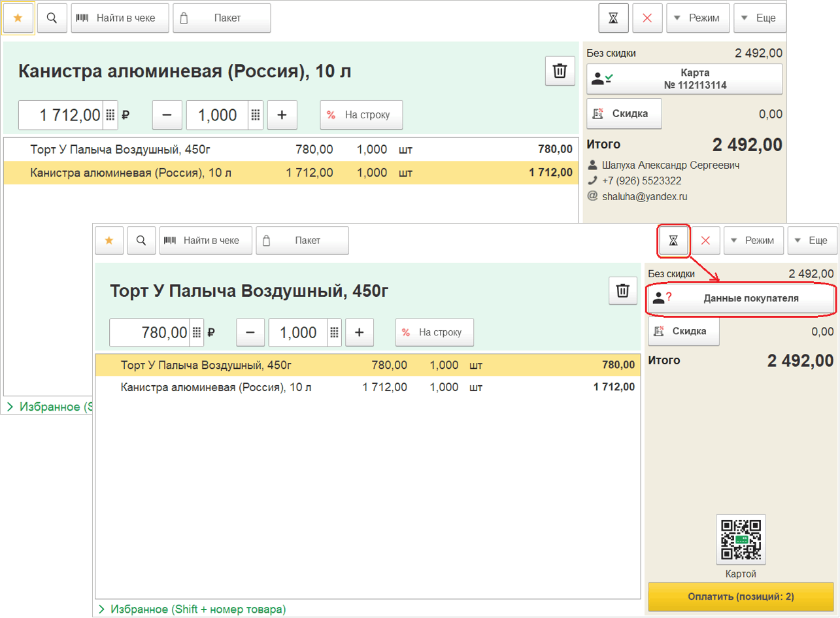840x618 pixels.
Task: Open the Режим dropdown in the upper window
Action: tap(698, 18)
